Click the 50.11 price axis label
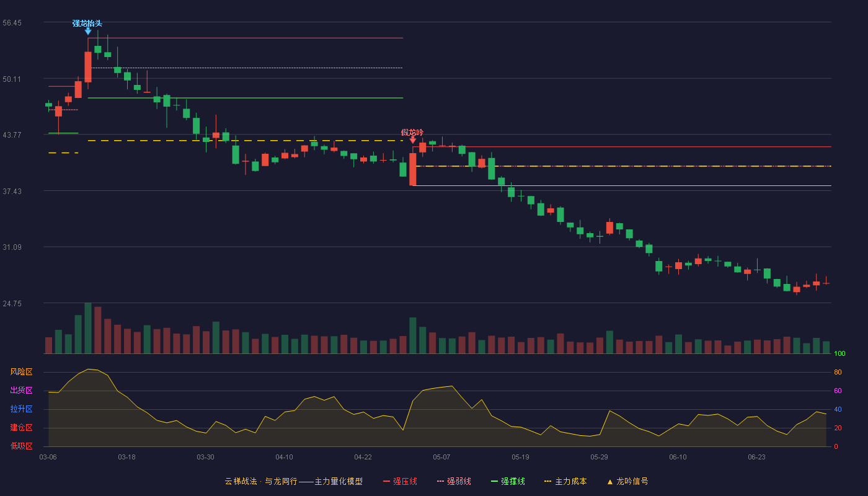Screen dimensions: 868x496 (x=12, y=79)
